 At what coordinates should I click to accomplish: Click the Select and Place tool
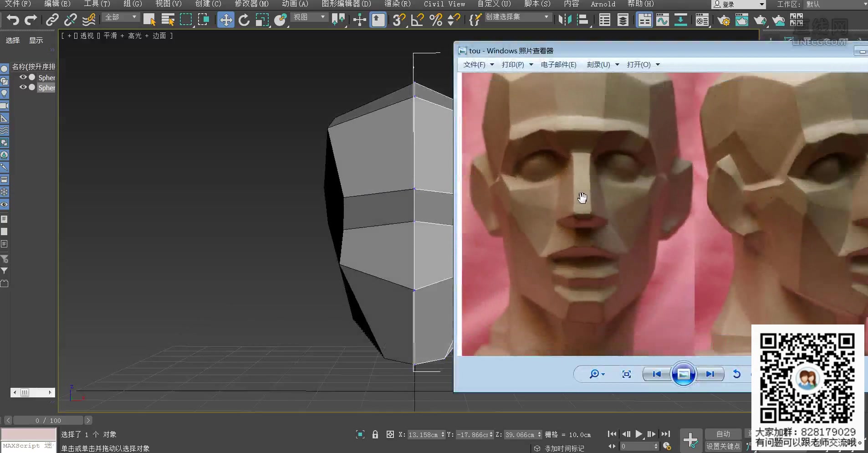[x=281, y=20]
